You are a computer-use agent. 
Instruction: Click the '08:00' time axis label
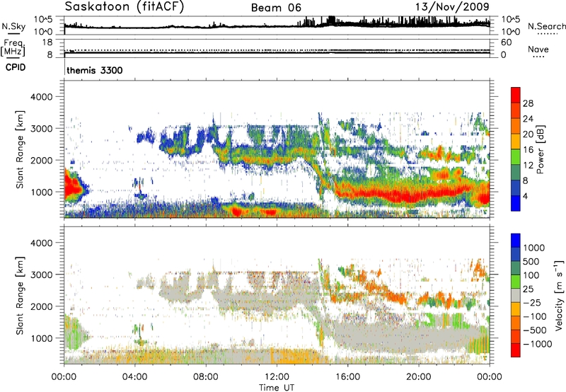[x=206, y=377]
